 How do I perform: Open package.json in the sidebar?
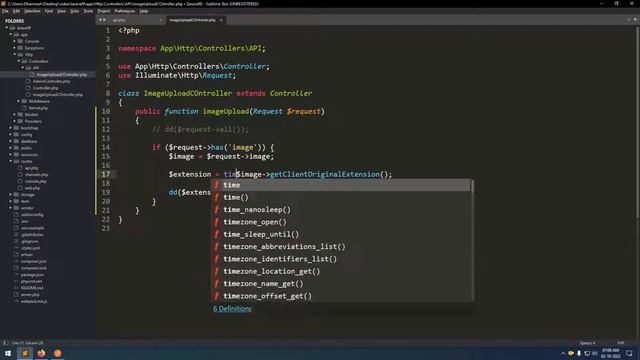(x=32, y=275)
